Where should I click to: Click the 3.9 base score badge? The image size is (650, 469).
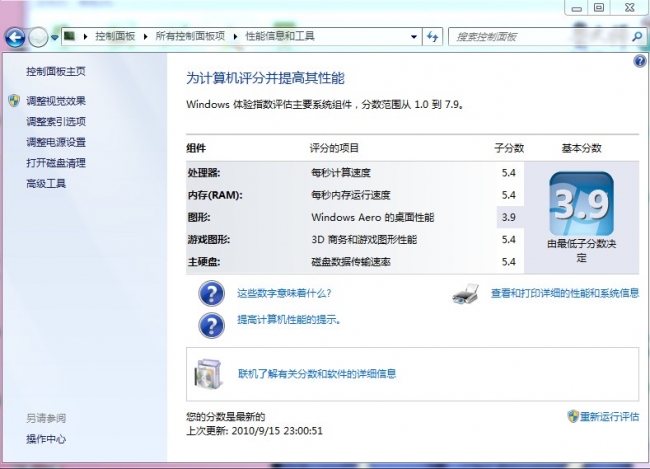pyautogui.click(x=581, y=205)
